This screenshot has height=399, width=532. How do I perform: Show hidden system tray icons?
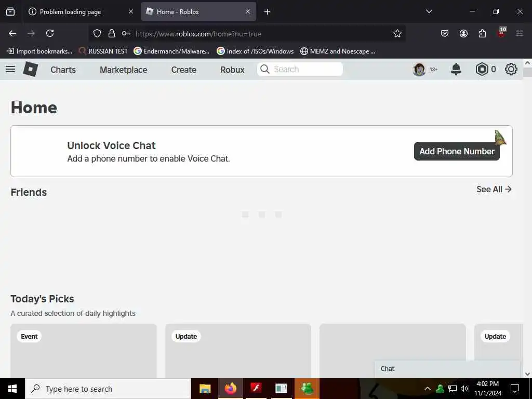click(428, 389)
